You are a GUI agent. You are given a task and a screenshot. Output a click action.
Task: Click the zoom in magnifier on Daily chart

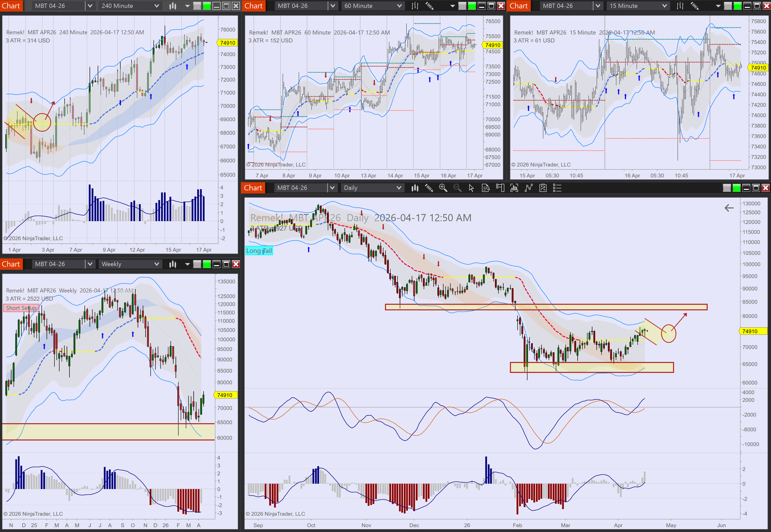click(x=443, y=188)
